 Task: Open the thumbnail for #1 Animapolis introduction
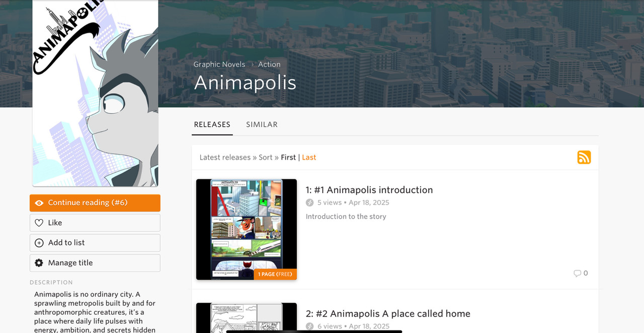(x=247, y=229)
